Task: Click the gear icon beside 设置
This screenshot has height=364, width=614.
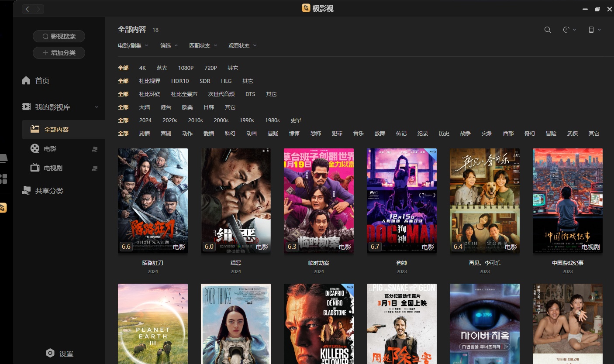Action: 50,353
